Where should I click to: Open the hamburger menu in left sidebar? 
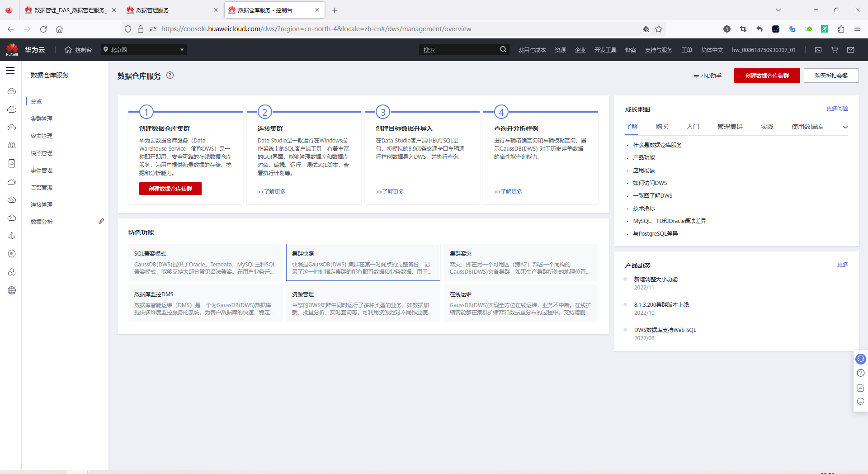(x=10, y=71)
